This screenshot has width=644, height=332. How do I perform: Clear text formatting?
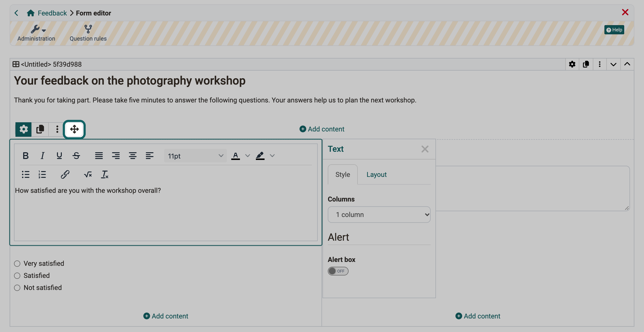click(105, 174)
